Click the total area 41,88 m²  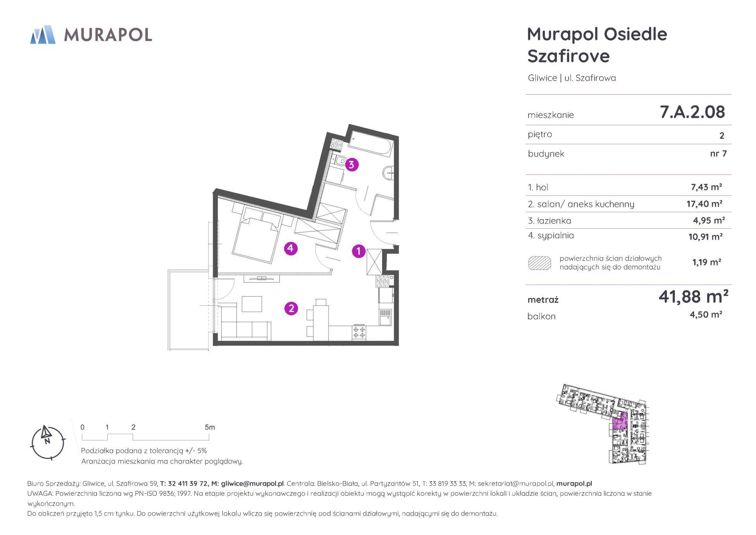693,297
